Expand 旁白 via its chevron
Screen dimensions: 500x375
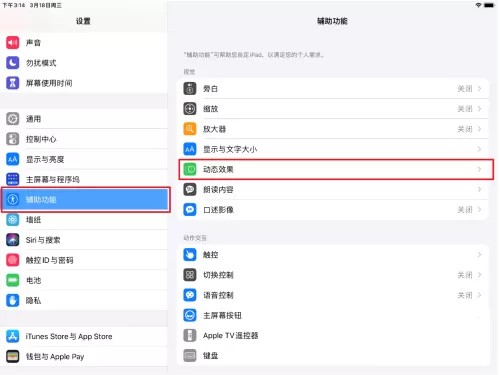[x=479, y=89]
